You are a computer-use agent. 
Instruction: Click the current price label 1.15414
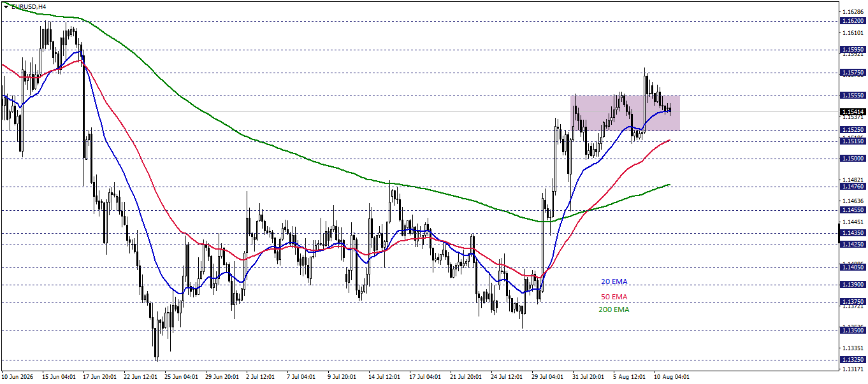pyautogui.click(x=853, y=111)
